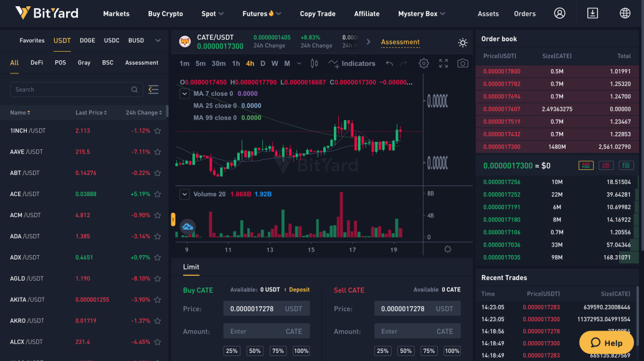The image size is (644, 361).
Task: Focus the market Search field
Action: tap(77, 90)
